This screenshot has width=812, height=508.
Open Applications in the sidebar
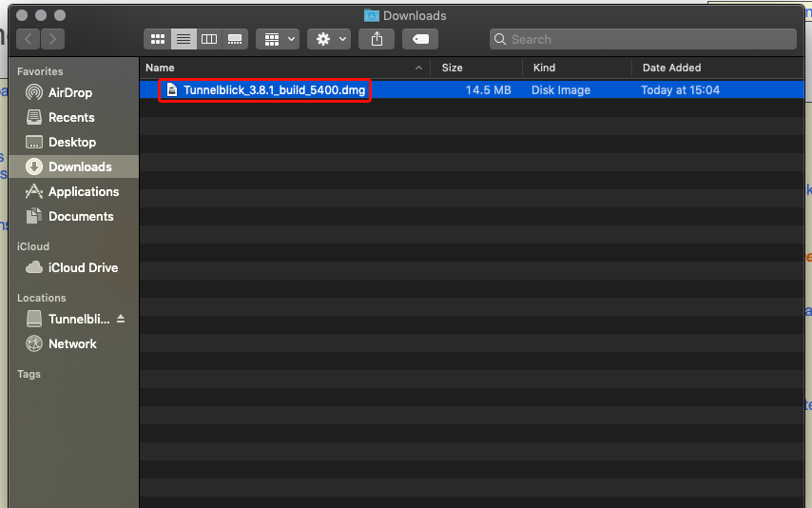pyautogui.click(x=84, y=191)
